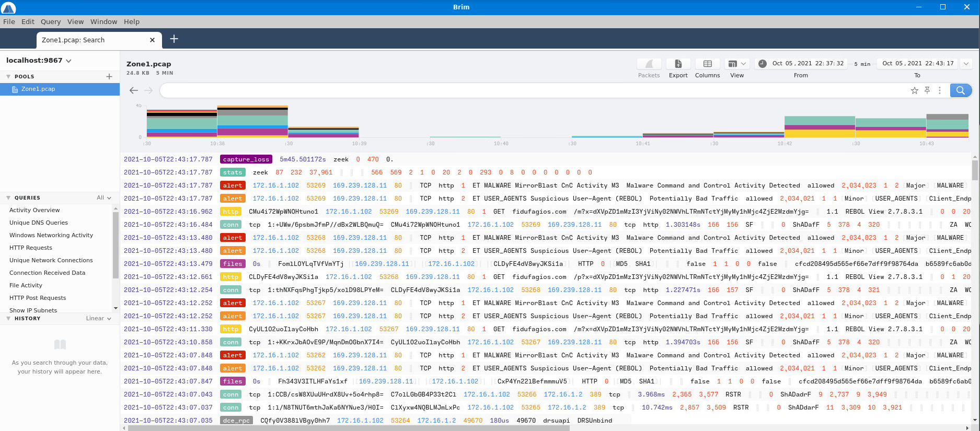The width and height of the screenshot is (980, 431).
Task: Open the Help menu
Action: click(x=132, y=21)
